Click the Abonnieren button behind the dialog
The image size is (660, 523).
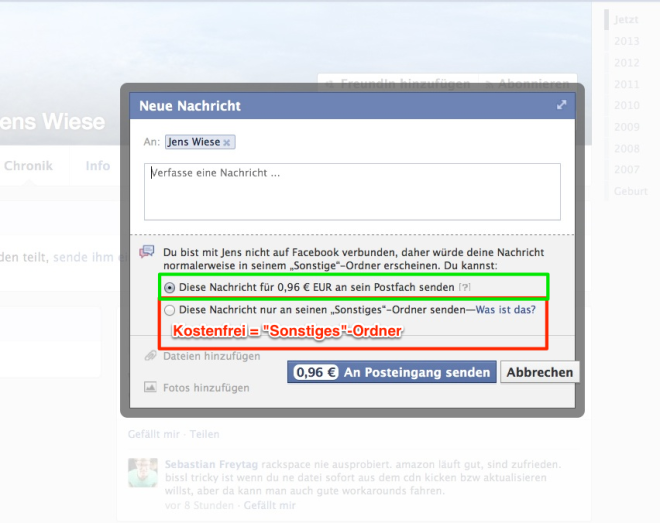[x=528, y=84]
